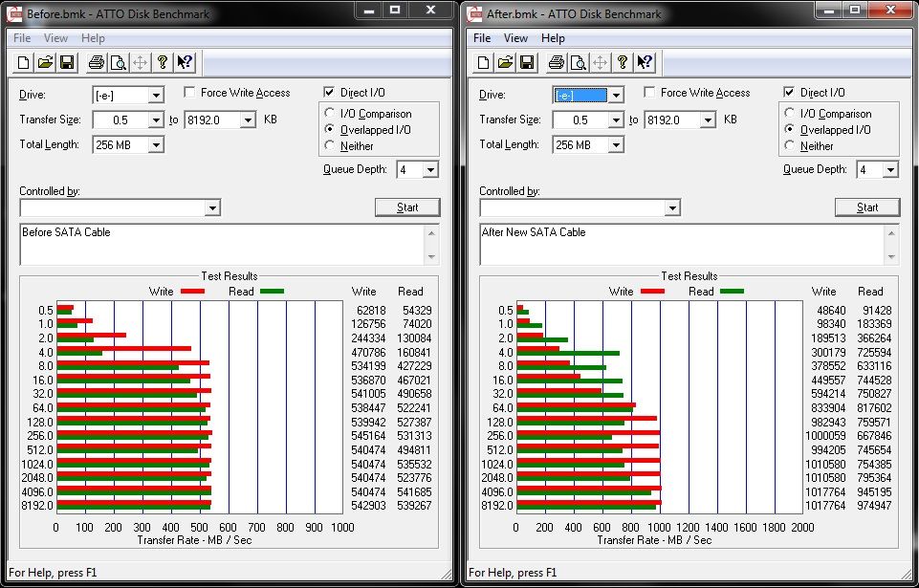Open 0.5 Transfer Size dropdown in After.bmk
The height and width of the screenshot is (588, 919).
616,120
